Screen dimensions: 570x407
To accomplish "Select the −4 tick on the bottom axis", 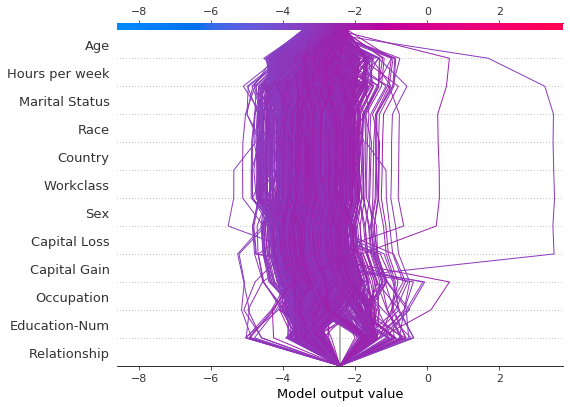I will click(282, 378).
